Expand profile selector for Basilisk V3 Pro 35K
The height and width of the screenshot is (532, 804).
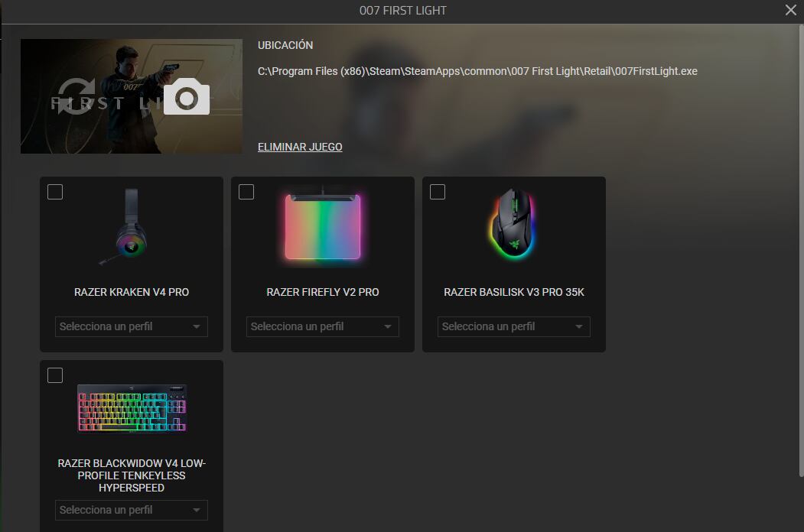pos(514,326)
